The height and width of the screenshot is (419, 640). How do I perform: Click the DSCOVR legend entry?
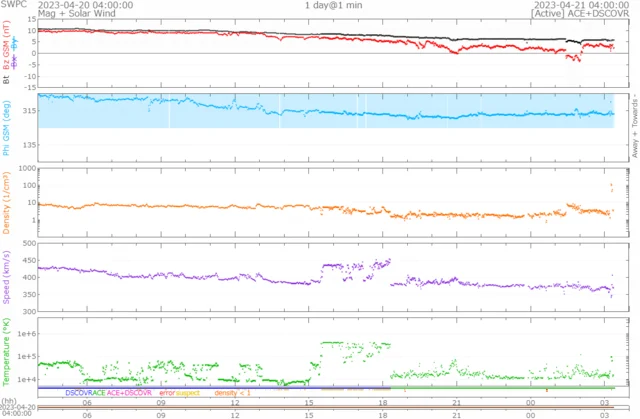coord(82,394)
